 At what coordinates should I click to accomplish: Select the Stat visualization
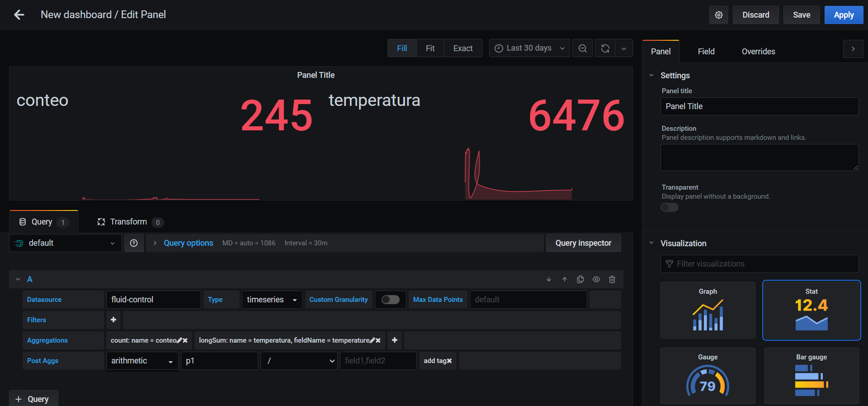pos(811,310)
